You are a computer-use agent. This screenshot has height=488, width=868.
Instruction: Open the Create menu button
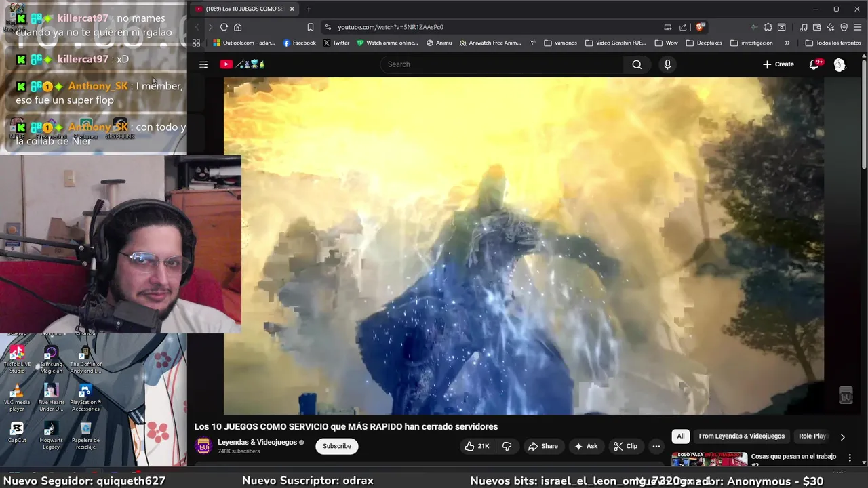[x=778, y=64]
